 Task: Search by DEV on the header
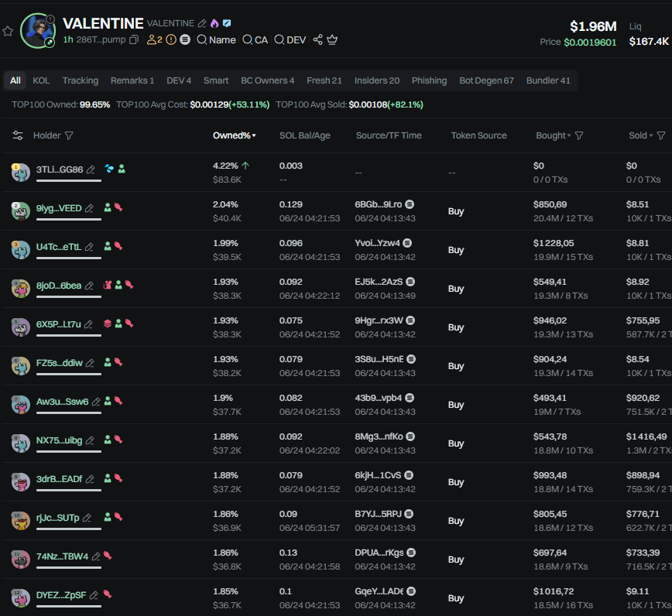coord(290,39)
